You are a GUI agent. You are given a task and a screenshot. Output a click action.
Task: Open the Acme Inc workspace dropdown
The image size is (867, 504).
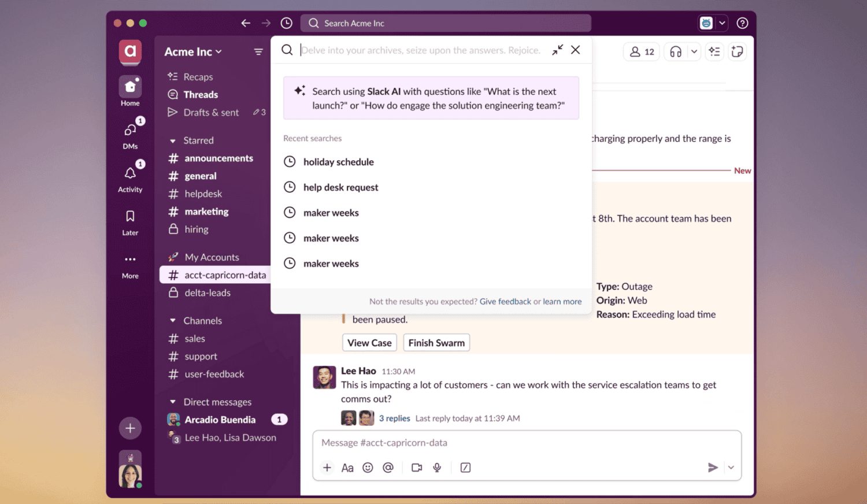click(x=192, y=51)
